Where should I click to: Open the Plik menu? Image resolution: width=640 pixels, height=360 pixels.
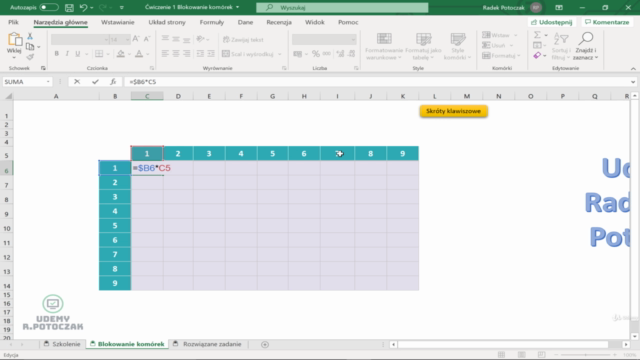pyautogui.click(x=13, y=22)
